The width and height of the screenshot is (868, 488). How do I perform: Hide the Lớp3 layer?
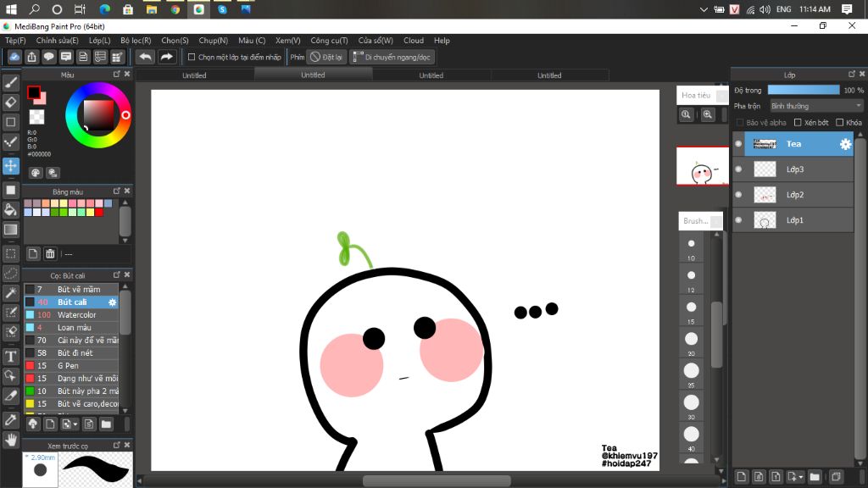(738, 169)
